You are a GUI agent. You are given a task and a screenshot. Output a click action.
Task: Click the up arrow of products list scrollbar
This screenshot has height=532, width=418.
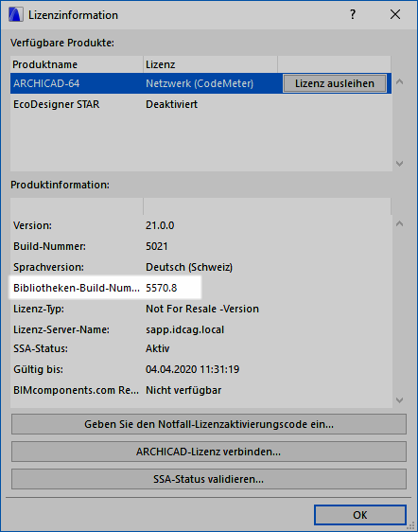(x=400, y=81)
